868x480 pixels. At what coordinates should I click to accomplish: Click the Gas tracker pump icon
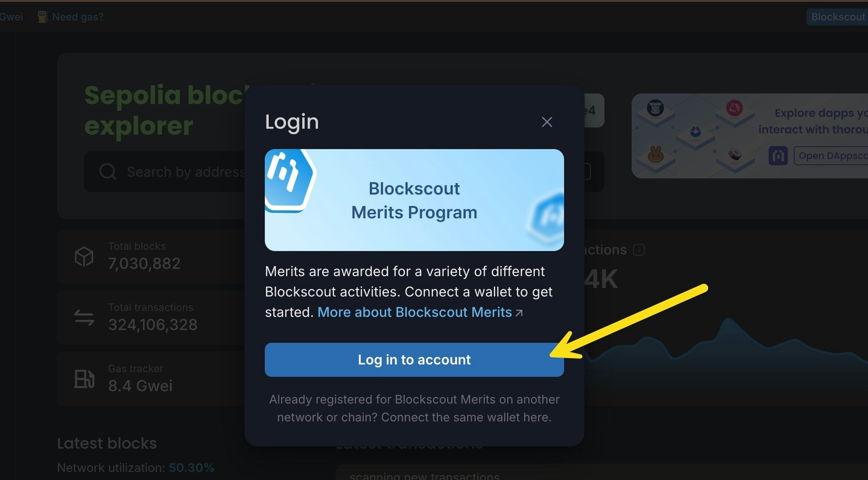coord(84,379)
